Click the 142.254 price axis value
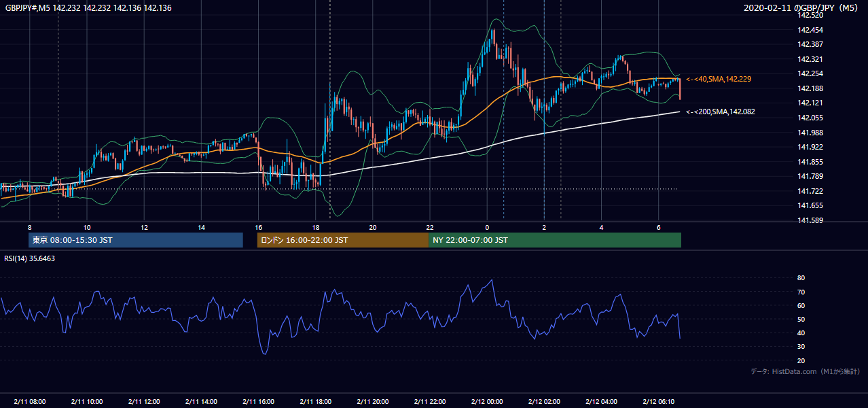 [x=811, y=73]
